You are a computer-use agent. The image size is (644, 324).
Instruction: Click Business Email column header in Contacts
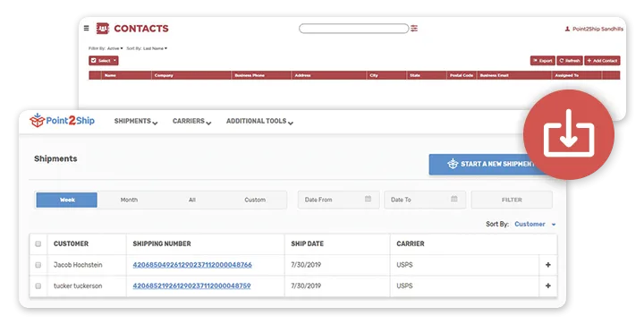coord(494,75)
